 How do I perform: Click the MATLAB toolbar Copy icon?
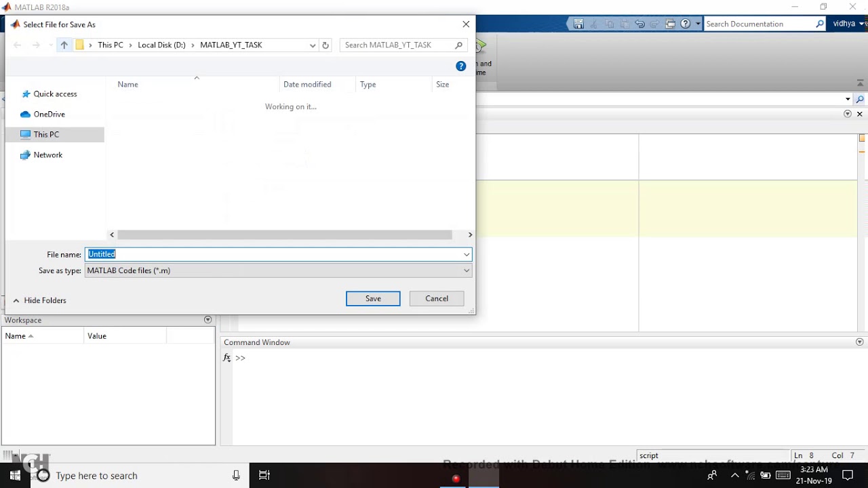tap(609, 24)
